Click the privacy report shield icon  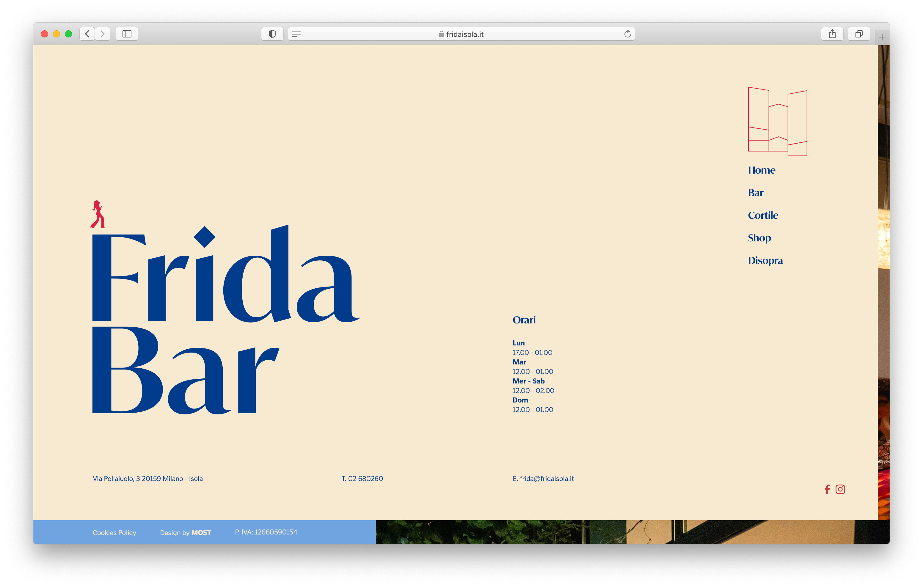(272, 34)
